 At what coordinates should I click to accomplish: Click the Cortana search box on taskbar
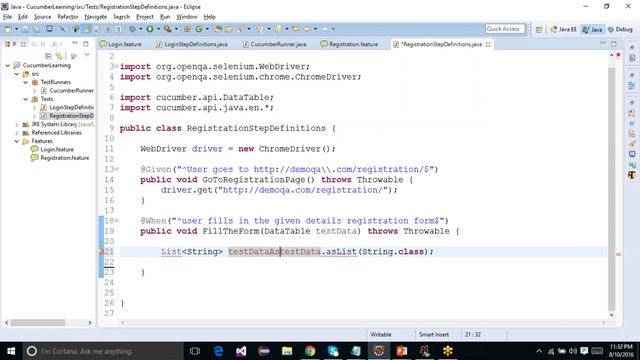(x=102, y=351)
